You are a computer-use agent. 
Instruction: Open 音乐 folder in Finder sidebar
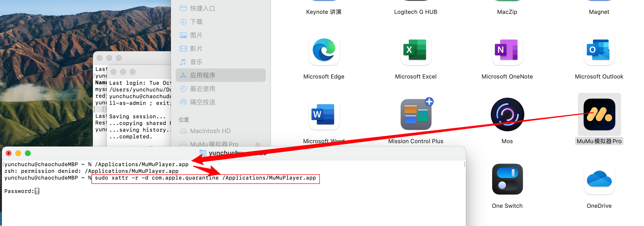(x=220, y=62)
